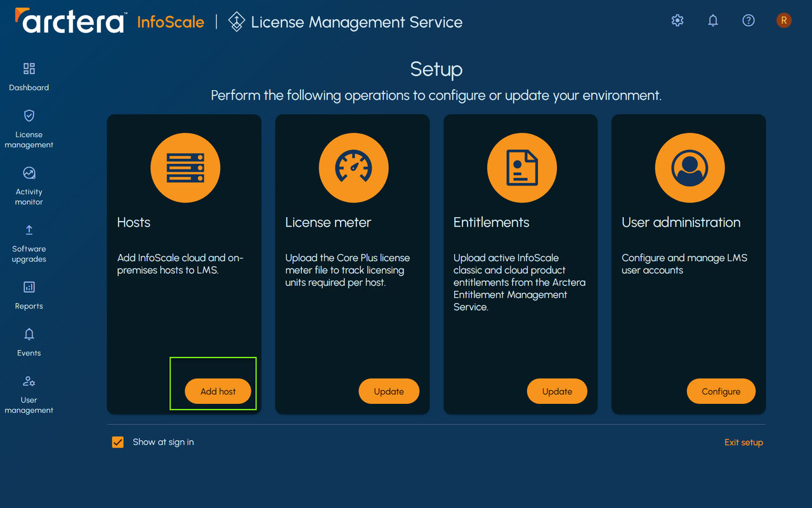Click the Configure button
The image size is (812, 508).
[721, 391]
